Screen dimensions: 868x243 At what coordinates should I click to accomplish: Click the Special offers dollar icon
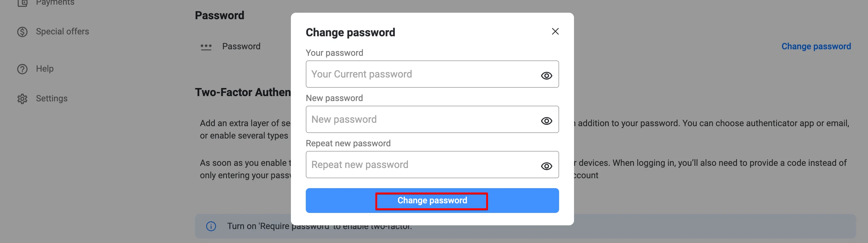coord(22,32)
